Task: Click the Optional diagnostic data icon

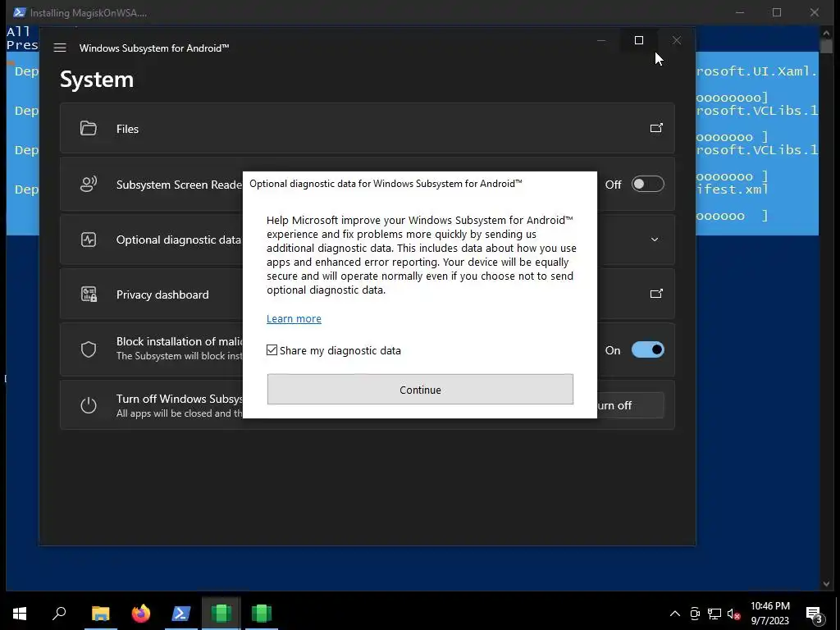Action: [89, 240]
